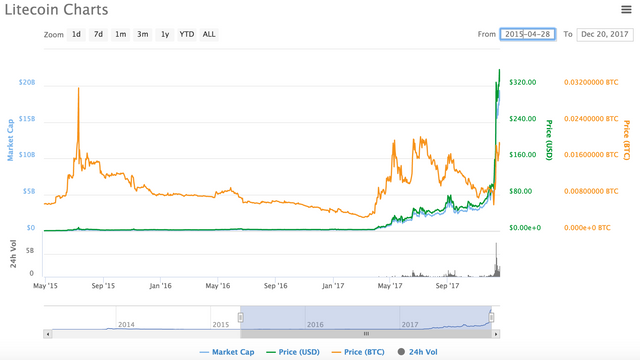Set zoom to 1m
Screen dimensions: 640x360
point(120,34)
